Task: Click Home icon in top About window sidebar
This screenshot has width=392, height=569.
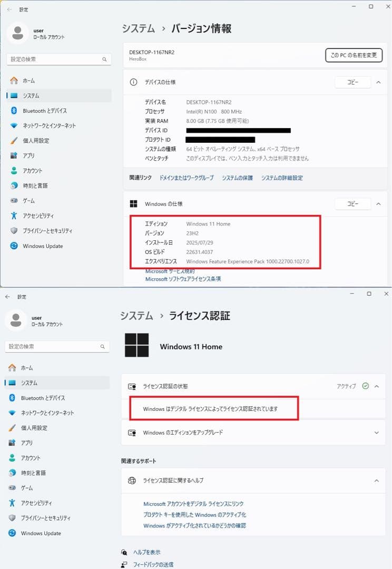Action: (14, 81)
